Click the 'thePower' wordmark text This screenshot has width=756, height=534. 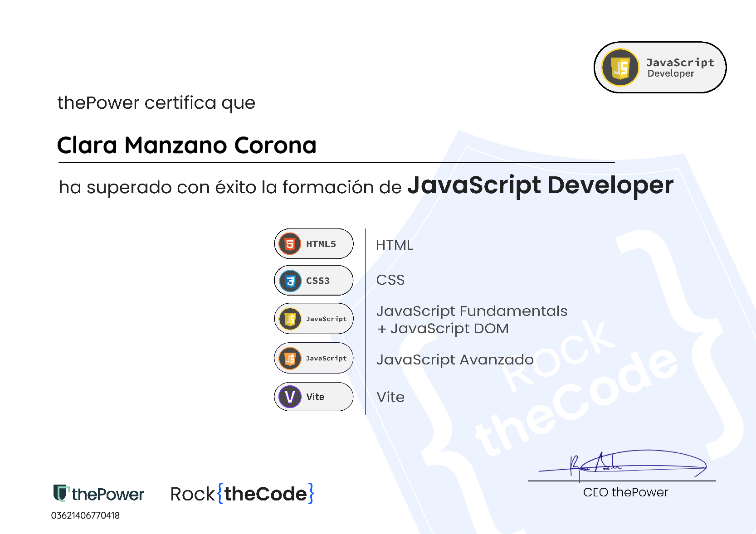[108, 494]
